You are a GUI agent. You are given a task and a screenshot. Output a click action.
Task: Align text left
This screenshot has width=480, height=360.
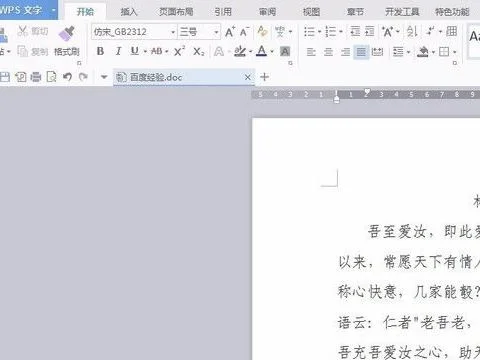point(311,52)
